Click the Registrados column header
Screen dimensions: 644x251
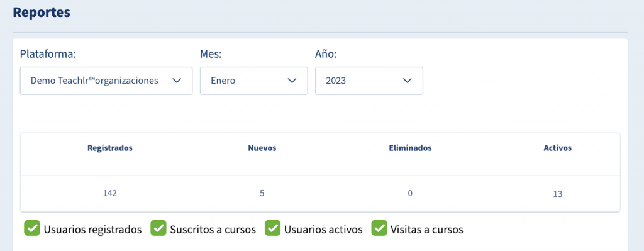pyautogui.click(x=110, y=148)
